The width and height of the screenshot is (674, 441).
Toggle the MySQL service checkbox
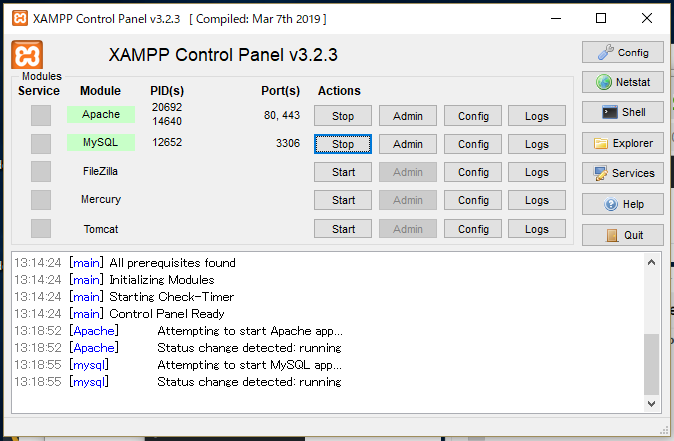(40, 143)
